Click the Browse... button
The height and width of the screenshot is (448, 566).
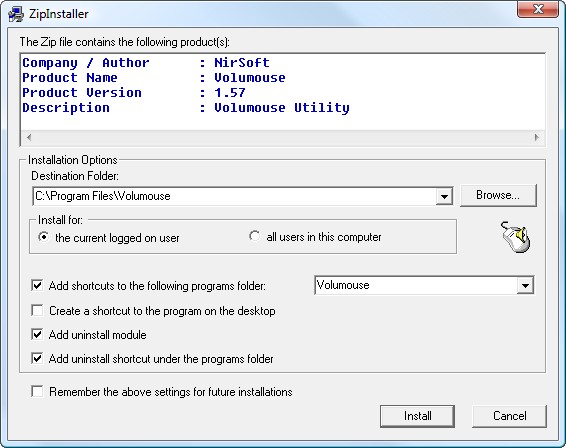pyautogui.click(x=498, y=195)
